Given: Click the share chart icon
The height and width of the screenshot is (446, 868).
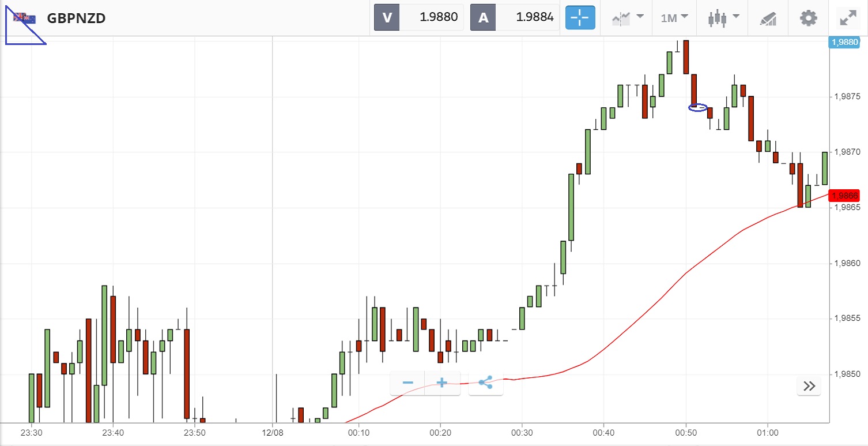Looking at the screenshot, I should pyautogui.click(x=485, y=383).
